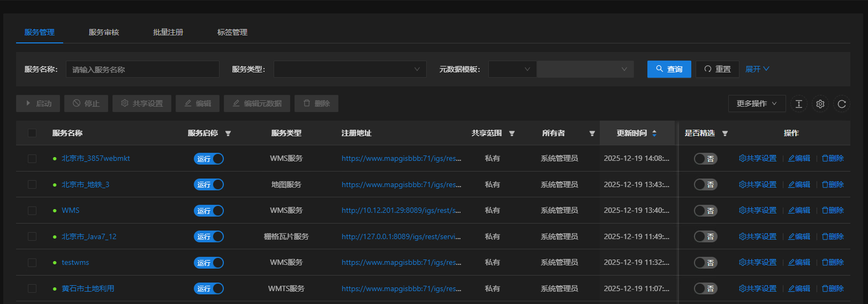Select all rows with the header checkbox
Screen dimensions: 868x304
pyautogui.click(x=32, y=133)
